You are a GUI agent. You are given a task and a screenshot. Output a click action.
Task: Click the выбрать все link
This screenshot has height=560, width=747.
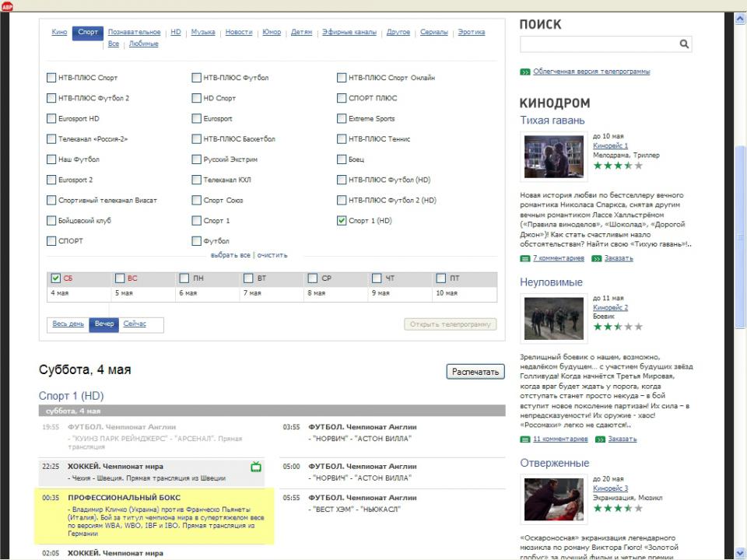coord(230,255)
